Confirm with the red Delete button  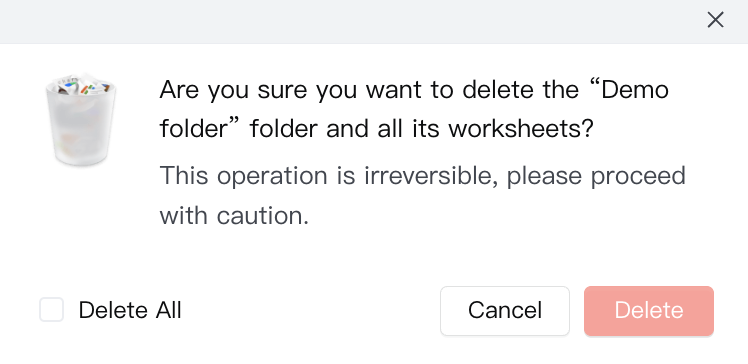[x=649, y=311]
